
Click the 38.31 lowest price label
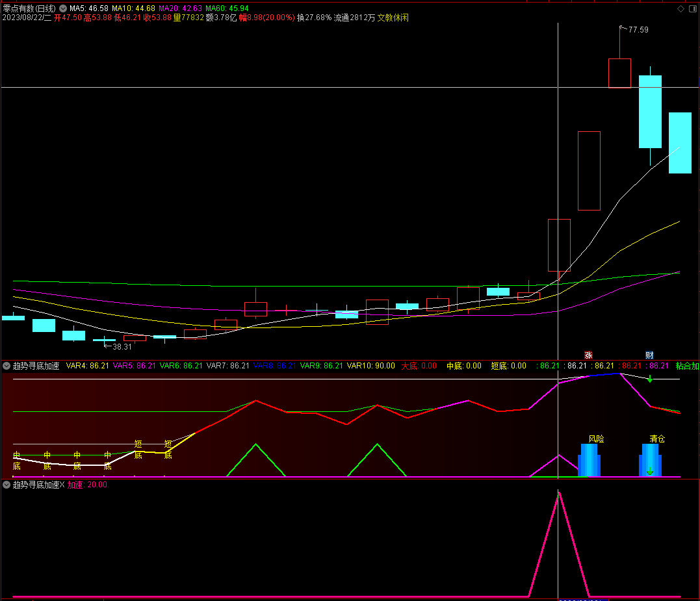(122, 347)
